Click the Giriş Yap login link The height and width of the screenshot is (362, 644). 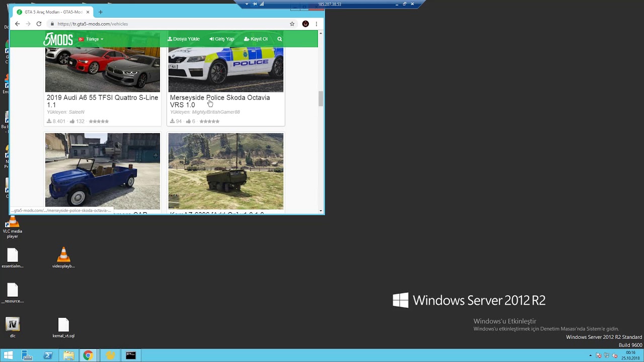222,39
